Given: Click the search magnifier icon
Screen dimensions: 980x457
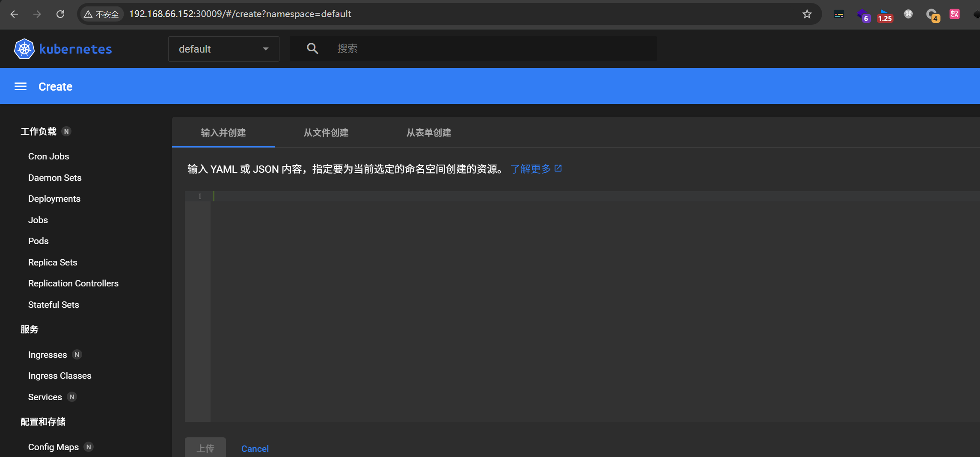Looking at the screenshot, I should click(x=312, y=49).
